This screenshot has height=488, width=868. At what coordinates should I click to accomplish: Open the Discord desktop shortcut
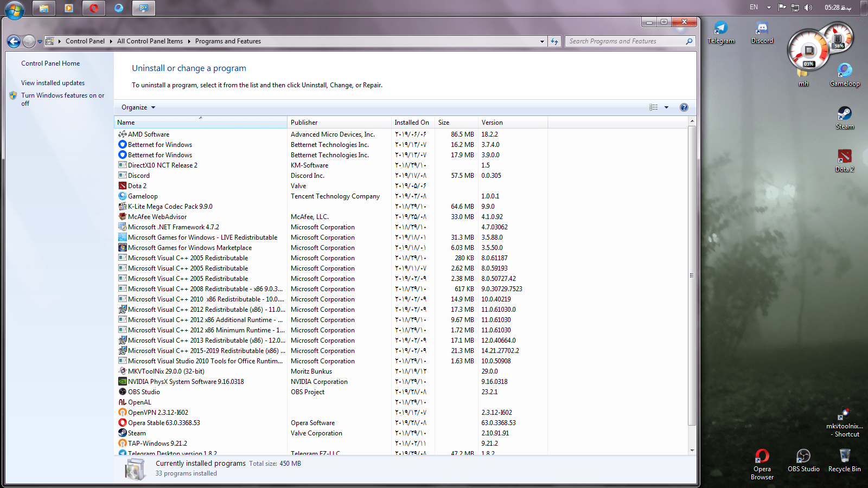(762, 32)
